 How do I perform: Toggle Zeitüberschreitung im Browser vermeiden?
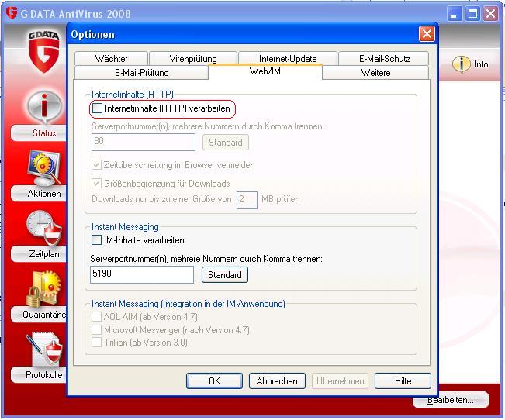click(97, 165)
